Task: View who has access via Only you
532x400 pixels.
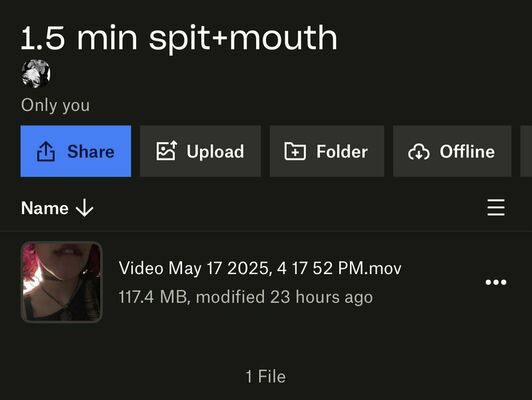Action: click(55, 105)
